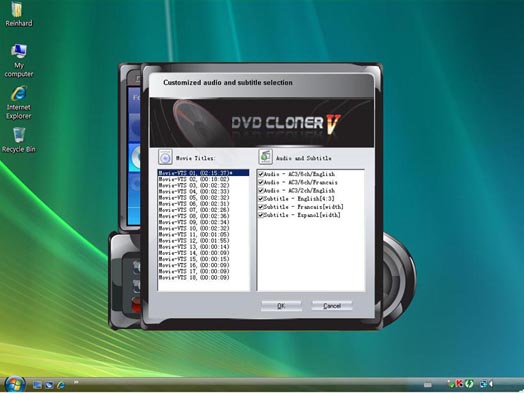
Task: Toggle Subtitle English[4:3] checkbox
Action: click(261, 199)
